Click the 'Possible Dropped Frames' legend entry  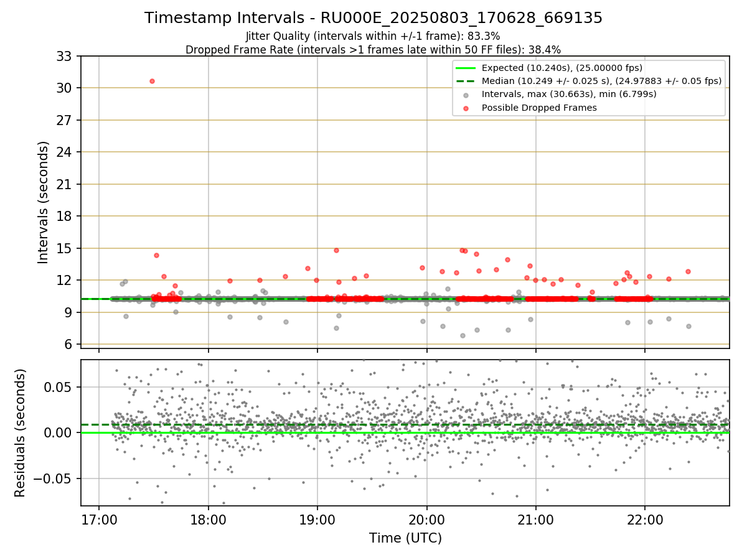pyautogui.click(x=539, y=108)
